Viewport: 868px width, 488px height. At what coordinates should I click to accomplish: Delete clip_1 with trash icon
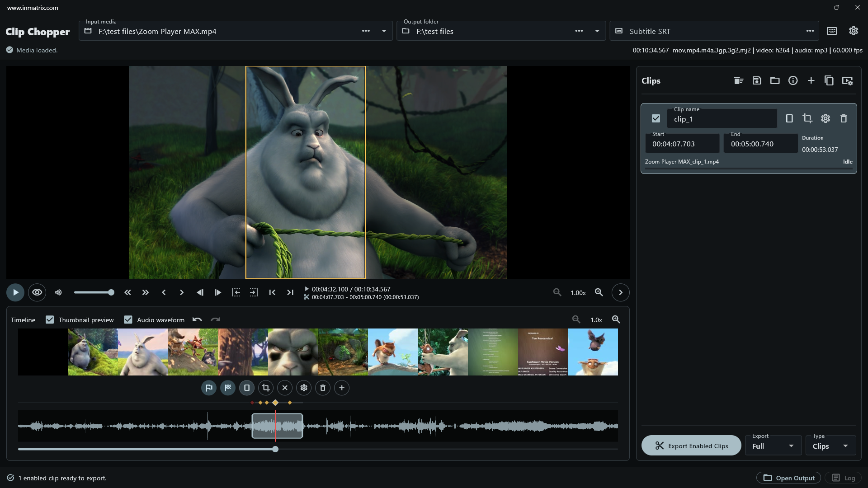coord(844,118)
